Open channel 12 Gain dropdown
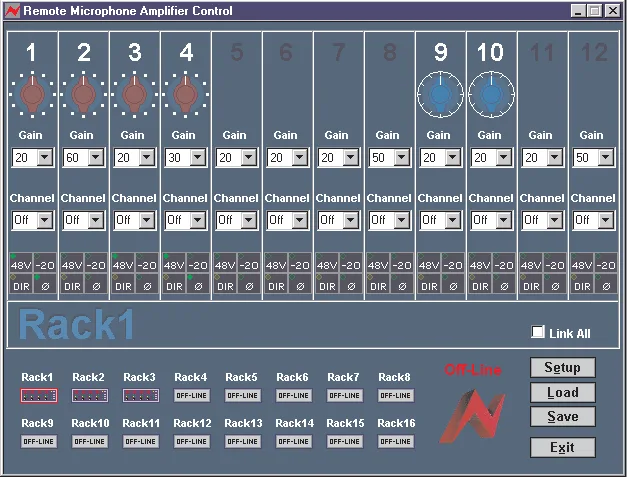This screenshot has height=477, width=627. pos(593,158)
